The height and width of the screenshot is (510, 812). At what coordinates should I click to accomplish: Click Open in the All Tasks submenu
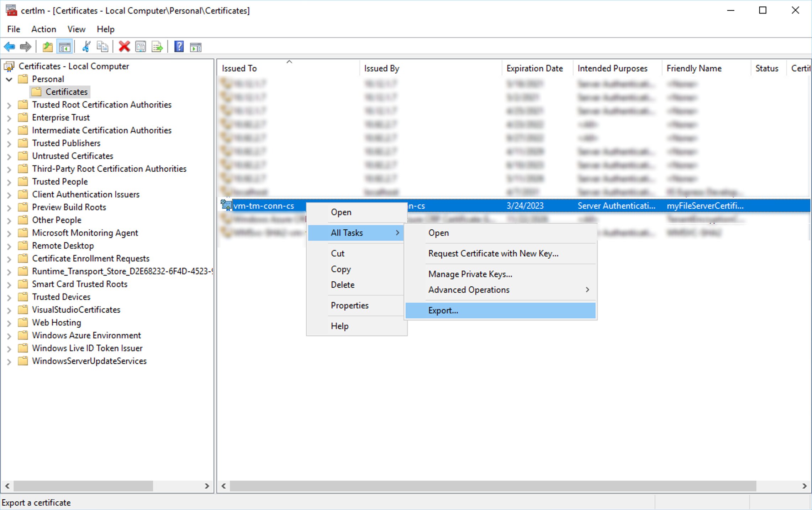pyautogui.click(x=500, y=233)
